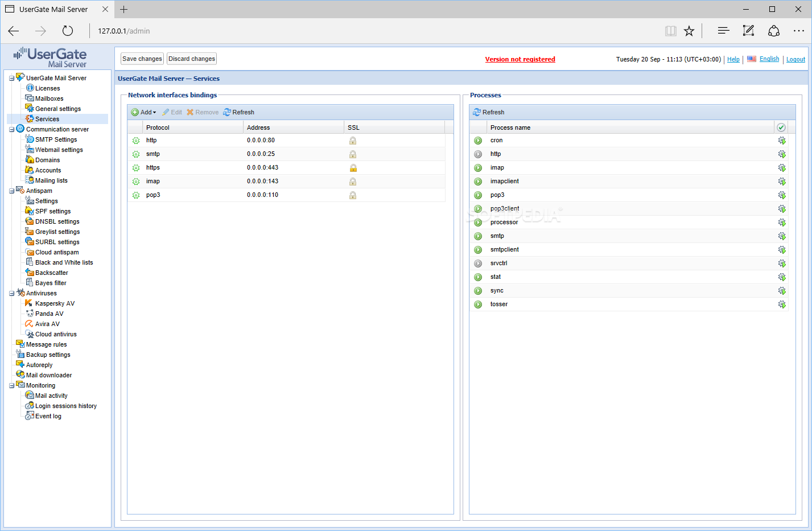This screenshot has height=531, width=812.
Task: Open Bayes filter in the tree
Action: coord(51,283)
